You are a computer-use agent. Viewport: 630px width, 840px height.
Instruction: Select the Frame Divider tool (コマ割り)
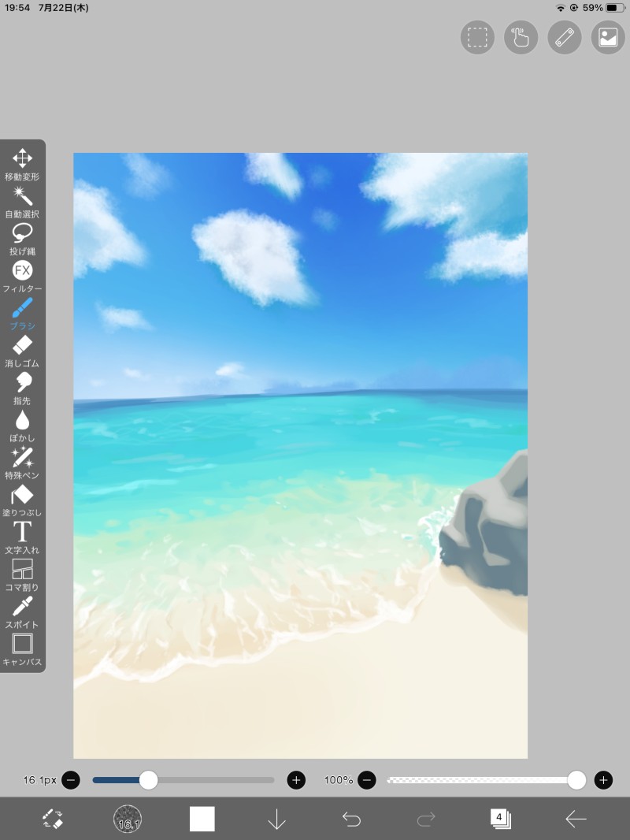coord(22,575)
